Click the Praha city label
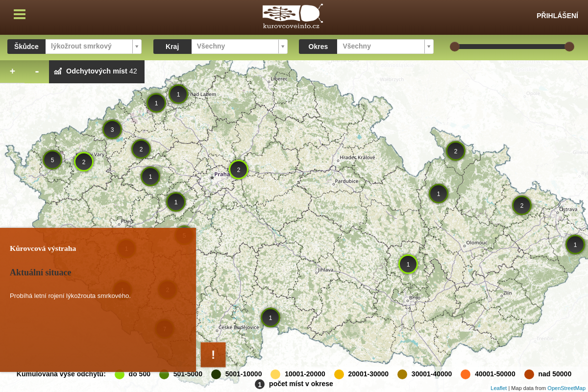Image resolution: width=588 pixels, height=392 pixels. click(x=221, y=174)
